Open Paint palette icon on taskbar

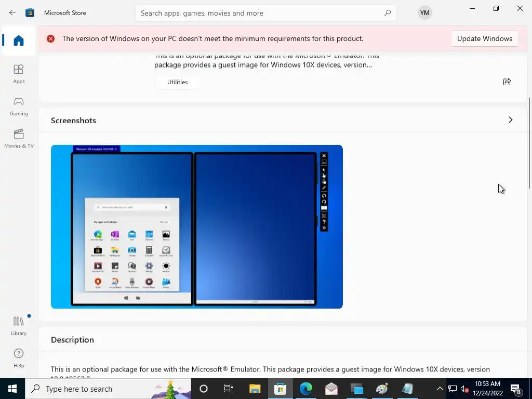coord(382,389)
